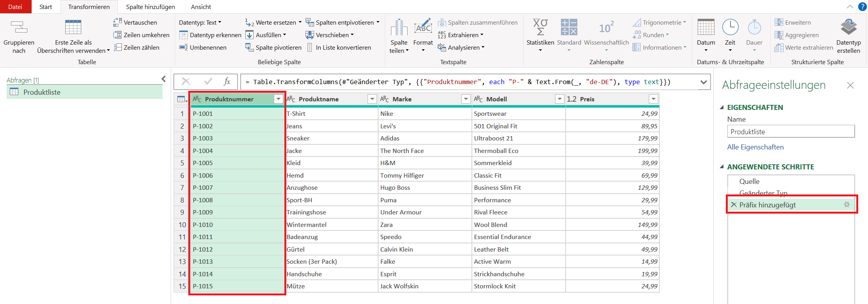868x304 pixels.
Task: Click In Liste konvertieren
Action: tap(338, 47)
